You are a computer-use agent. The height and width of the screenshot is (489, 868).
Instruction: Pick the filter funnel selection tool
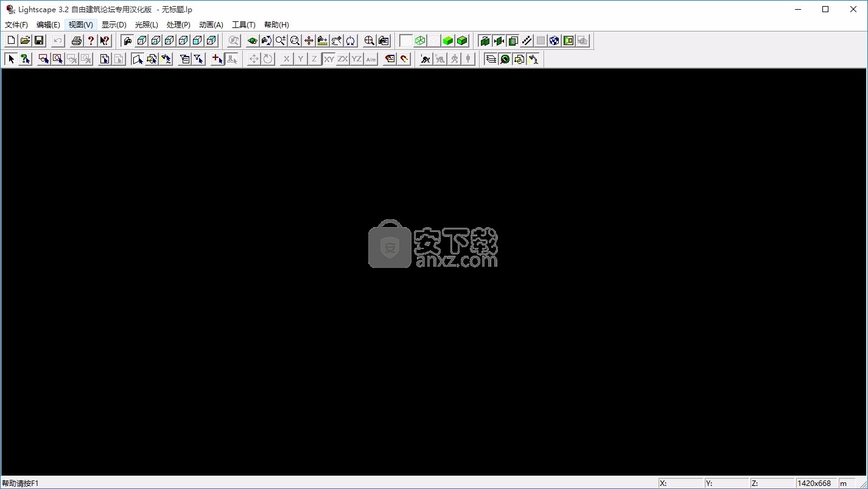coord(198,59)
